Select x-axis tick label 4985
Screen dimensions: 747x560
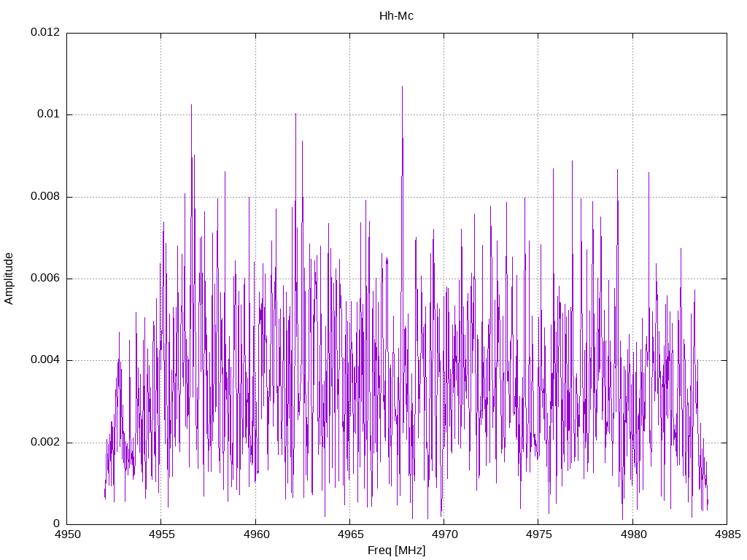727,534
